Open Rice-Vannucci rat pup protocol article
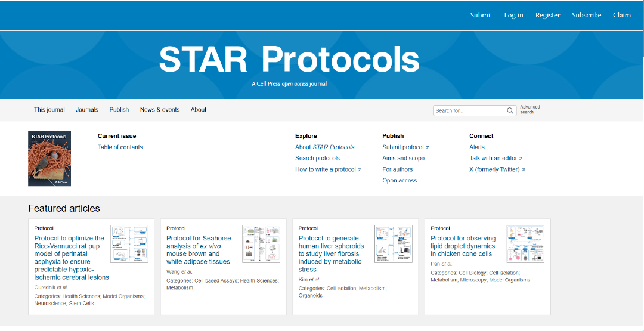644x331 pixels. tap(71, 258)
